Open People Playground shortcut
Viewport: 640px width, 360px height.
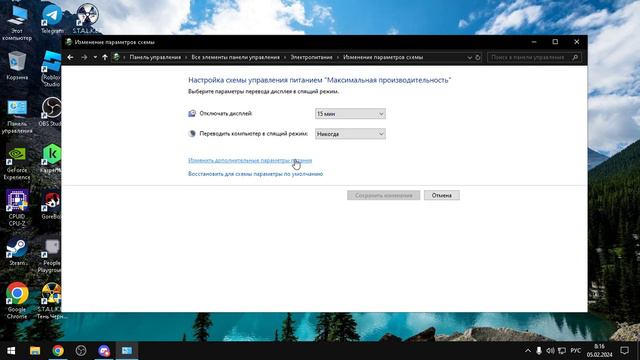click(50, 256)
